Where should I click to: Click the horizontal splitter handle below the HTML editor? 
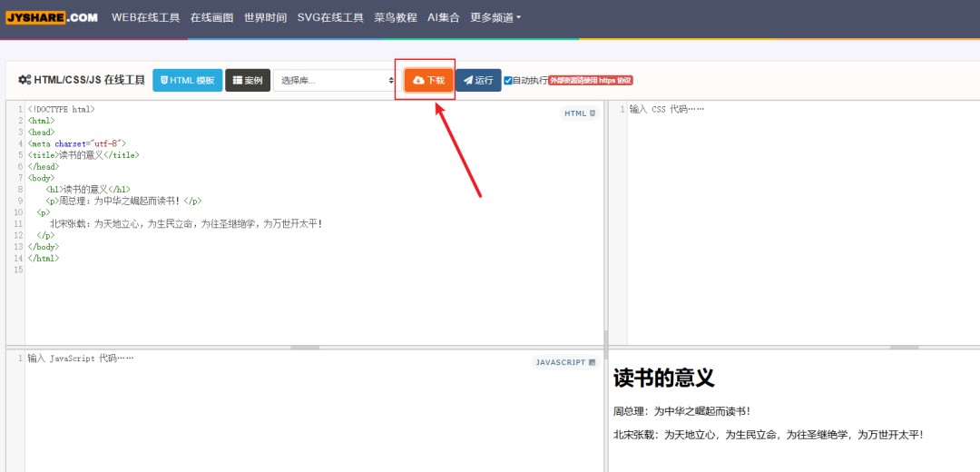point(305,347)
